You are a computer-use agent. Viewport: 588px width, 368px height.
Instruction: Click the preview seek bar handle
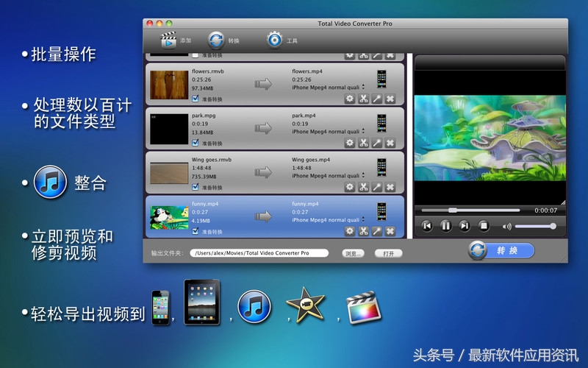tap(453, 210)
